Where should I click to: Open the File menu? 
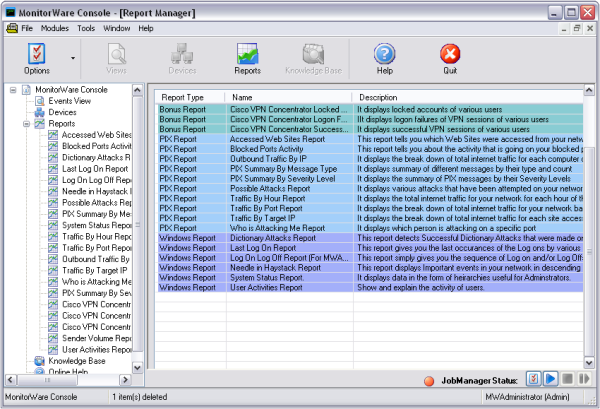[x=27, y=28]
